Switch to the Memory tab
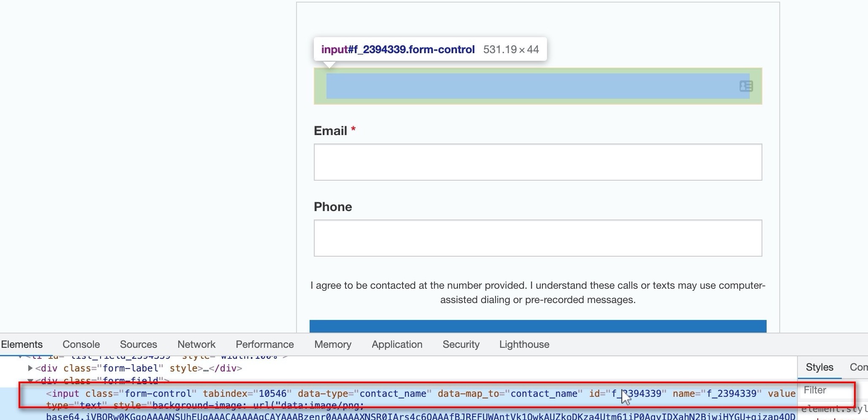The width and height of the screenshot is (868, 420). 333,344
